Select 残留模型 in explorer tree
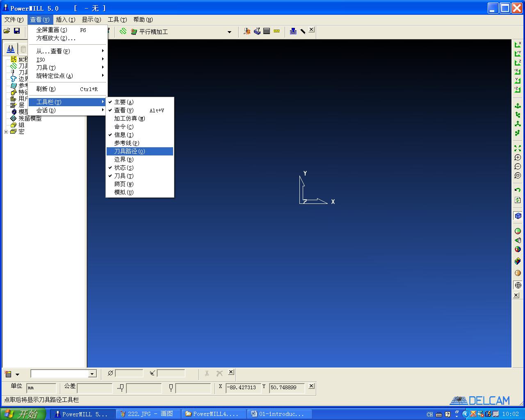The image size is (525, 420). [30, 119]
